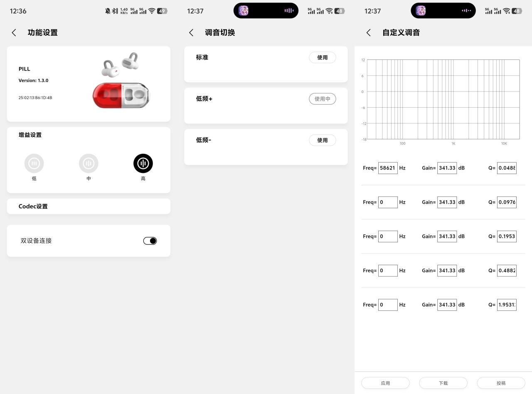Tap the purple app icon in middle pill
Viewport: 532px width, 394px height.
pyautogui.click(x=244, y=11)
